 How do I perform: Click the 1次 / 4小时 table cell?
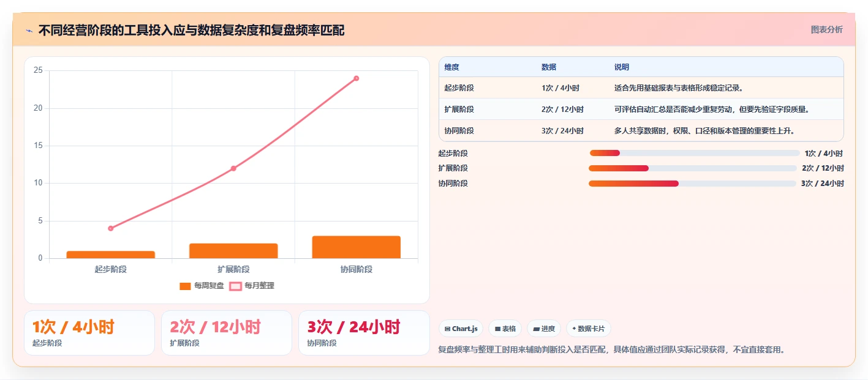(x=560, y=88)
